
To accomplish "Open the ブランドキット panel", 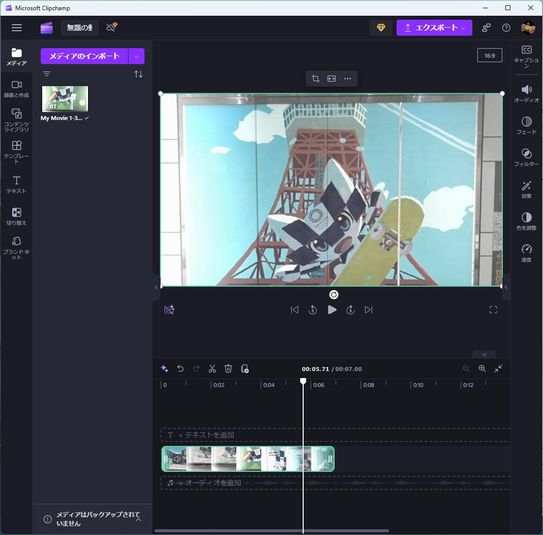I will (16, 248).
